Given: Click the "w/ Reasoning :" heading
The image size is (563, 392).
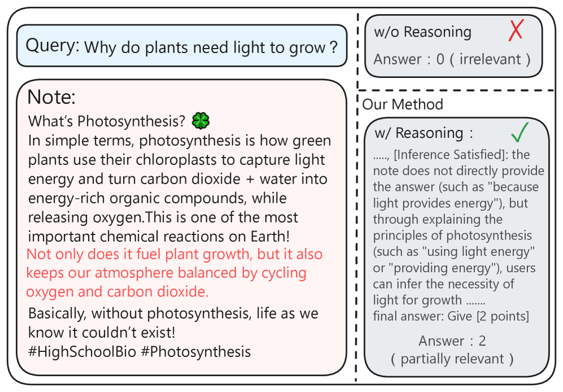Looking at the screenshot, I should (424, 133).
